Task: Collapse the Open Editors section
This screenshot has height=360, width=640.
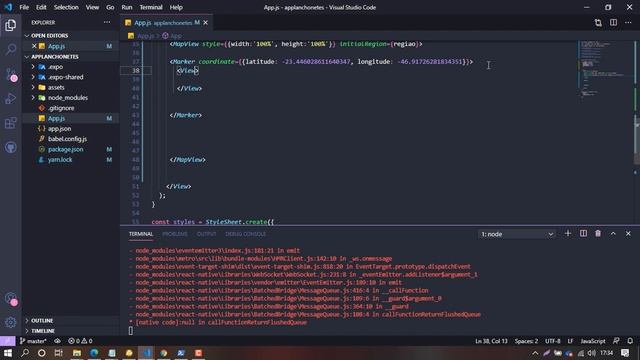Action: coord(71,36)
